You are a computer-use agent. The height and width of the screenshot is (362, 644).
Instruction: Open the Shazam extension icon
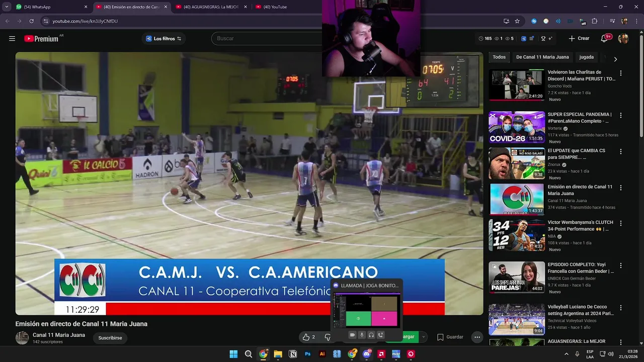(534, 21)
